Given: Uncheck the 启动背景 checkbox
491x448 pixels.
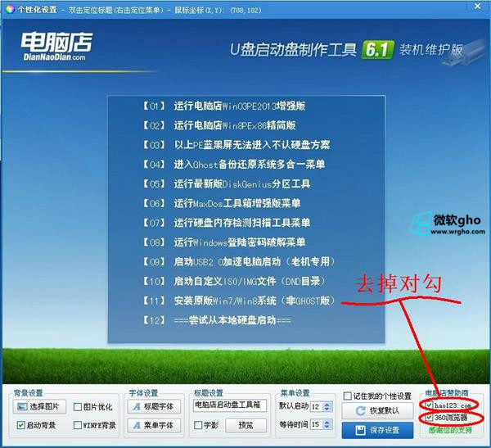Looking at the screenshot, I should pyautogui.click(x=20, y=425).
